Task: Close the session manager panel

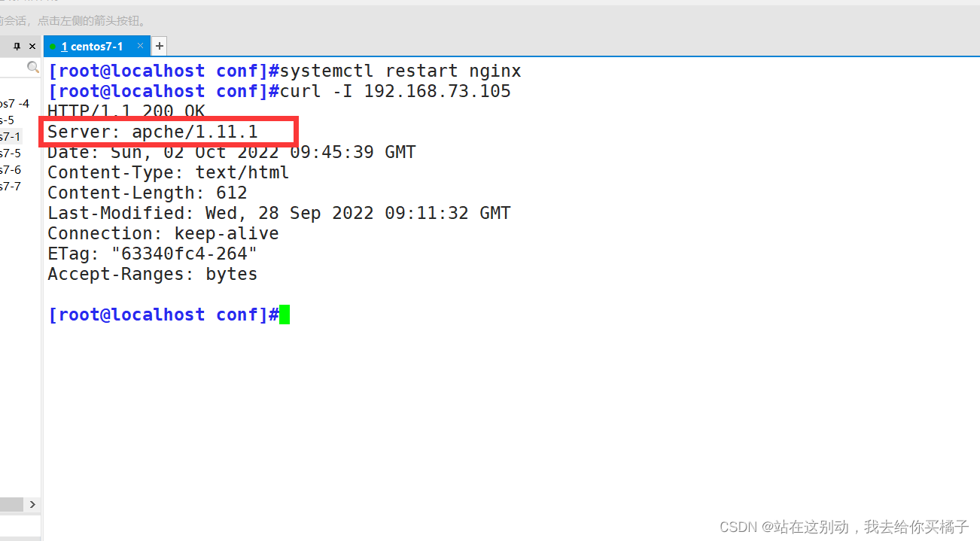Action: pyautogui.click(x=32, y=47)
